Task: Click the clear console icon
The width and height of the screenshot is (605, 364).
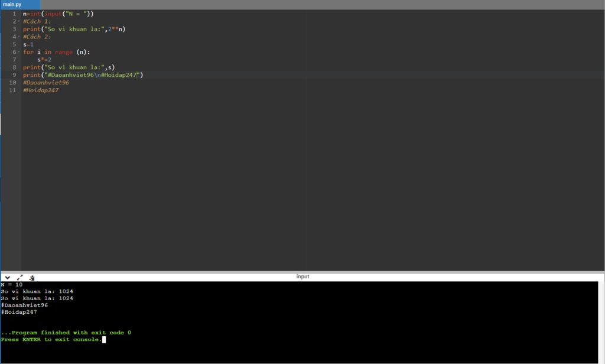Action: click(32, 277)
